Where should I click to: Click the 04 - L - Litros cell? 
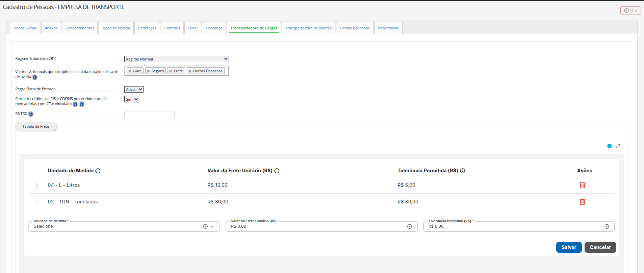(x=64, y=185)
